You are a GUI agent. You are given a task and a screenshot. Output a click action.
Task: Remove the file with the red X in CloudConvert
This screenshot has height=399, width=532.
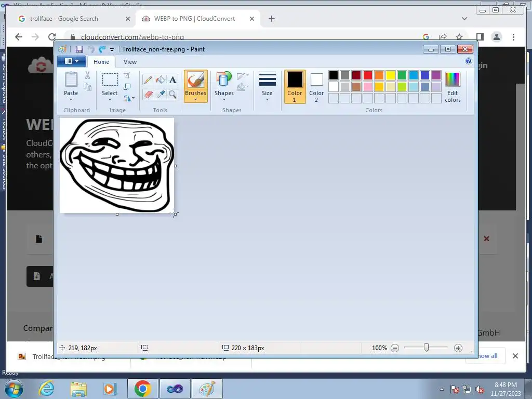[486, 238]
